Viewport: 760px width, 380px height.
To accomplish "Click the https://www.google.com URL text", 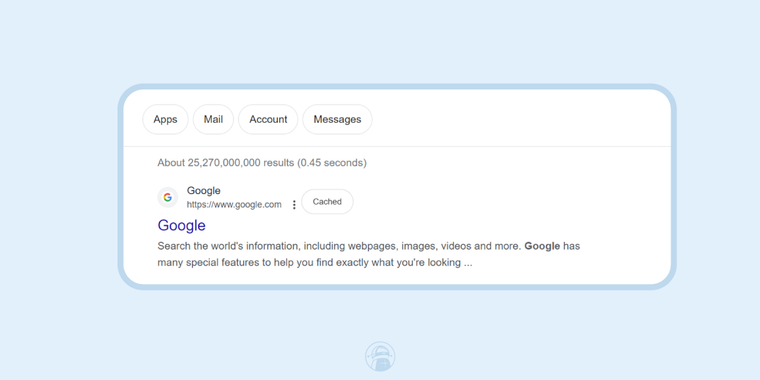I will pos(234,205).
